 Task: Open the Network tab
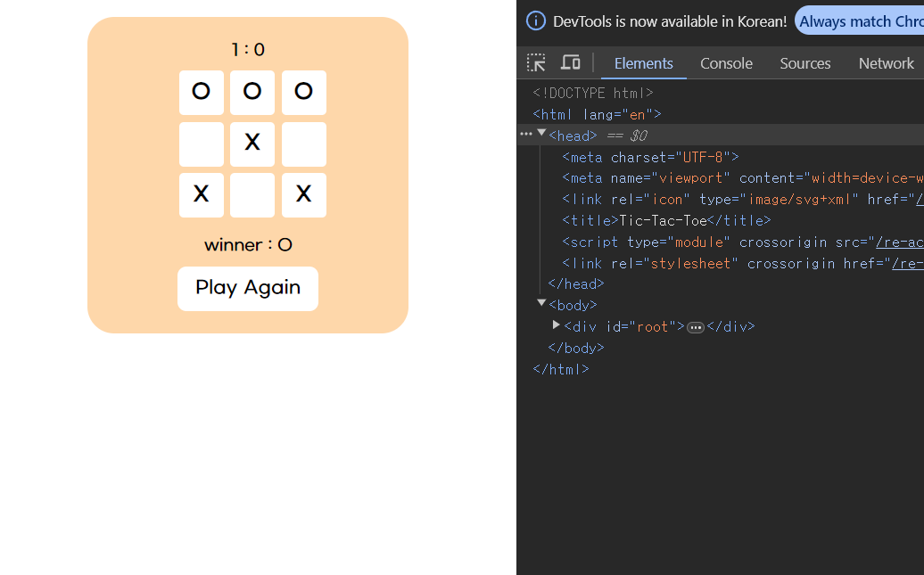pyautogui.click(x=886, y=63)
